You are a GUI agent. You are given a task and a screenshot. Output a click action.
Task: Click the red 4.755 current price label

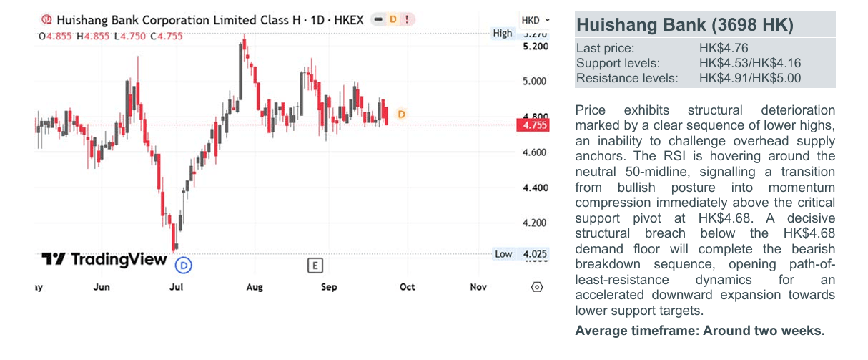534,125
